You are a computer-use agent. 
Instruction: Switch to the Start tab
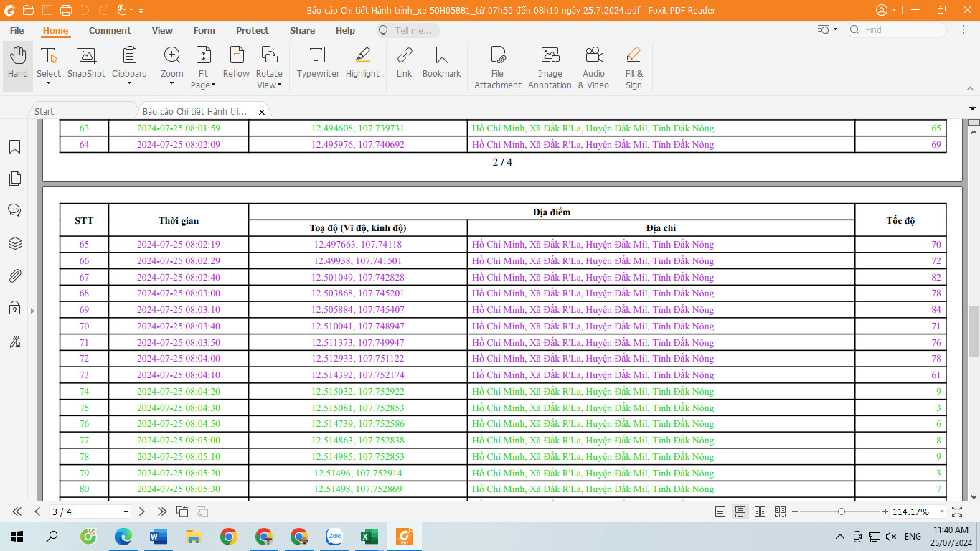coord(44,112)
